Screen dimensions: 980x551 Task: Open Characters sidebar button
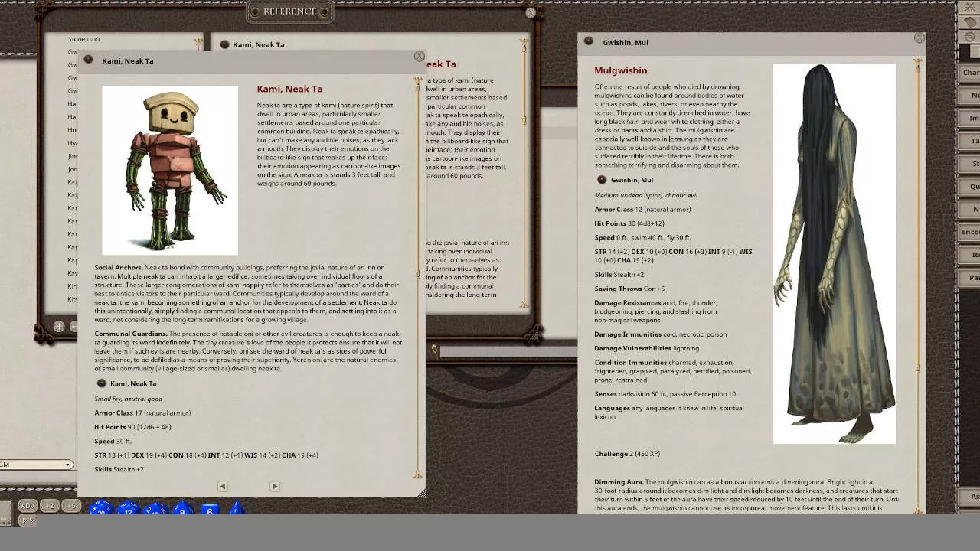pos(969,73)
